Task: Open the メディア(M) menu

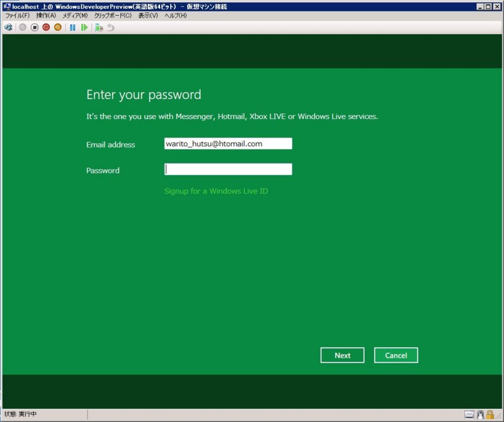Action: pyautogui.click(x=75, y=15)
